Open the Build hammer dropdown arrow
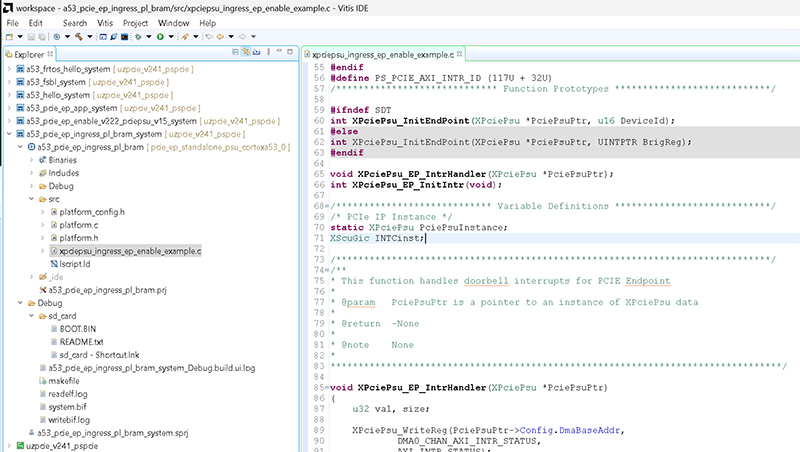Image resolution: width=800 pixels, height=452 pixels. [90, 37]
